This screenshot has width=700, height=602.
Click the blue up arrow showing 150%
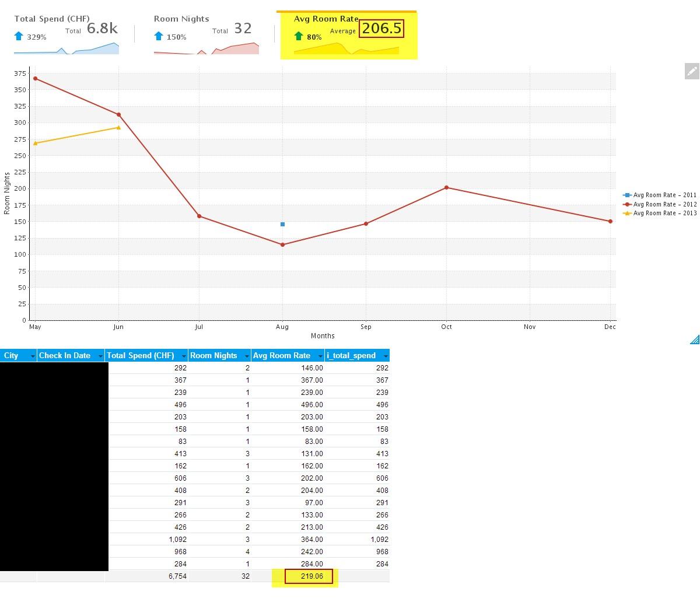pyautogui.click(x=159, y=36)
